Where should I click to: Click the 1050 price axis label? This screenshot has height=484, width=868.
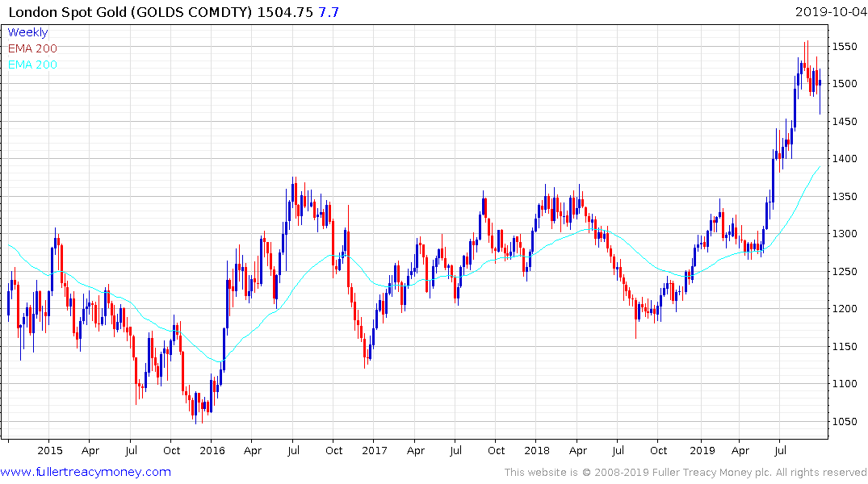pyautogui.click(x=845, y=421)
